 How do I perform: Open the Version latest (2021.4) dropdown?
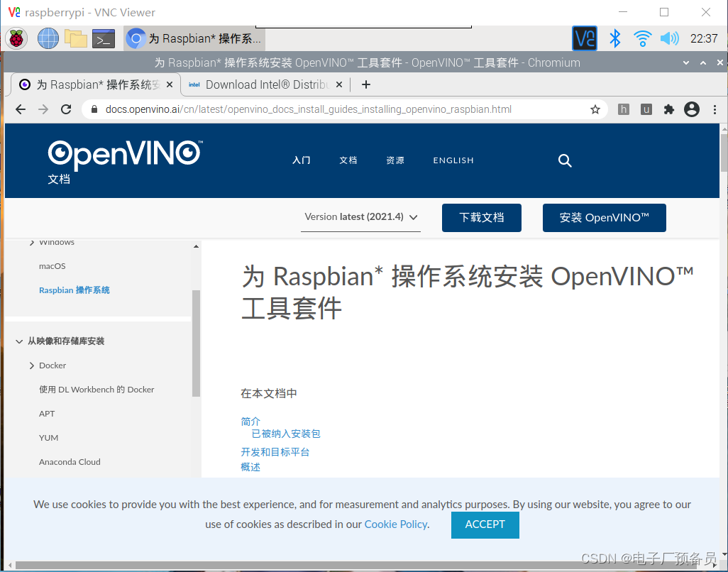(x=360, y=217)
